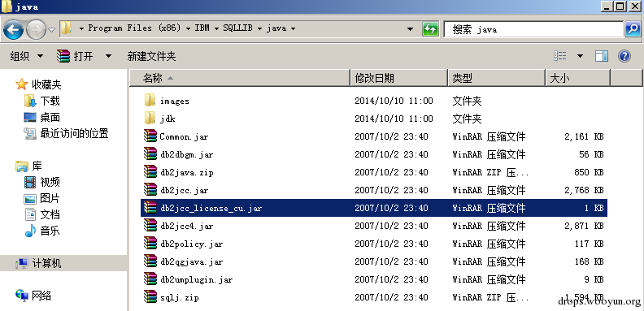The height and width of the screenshot is (311, 644).
Task: Click the java folder icon in title bar
Action: [x=7, y=6]
